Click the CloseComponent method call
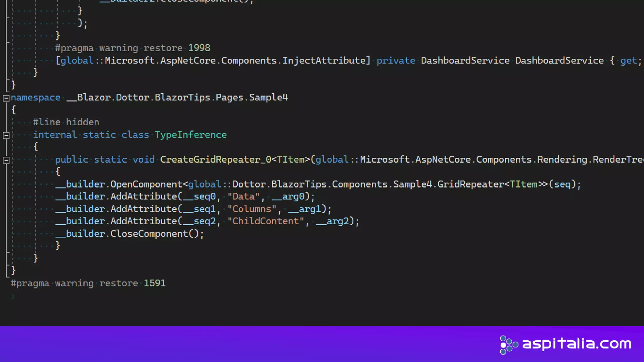 coord(149,234)
